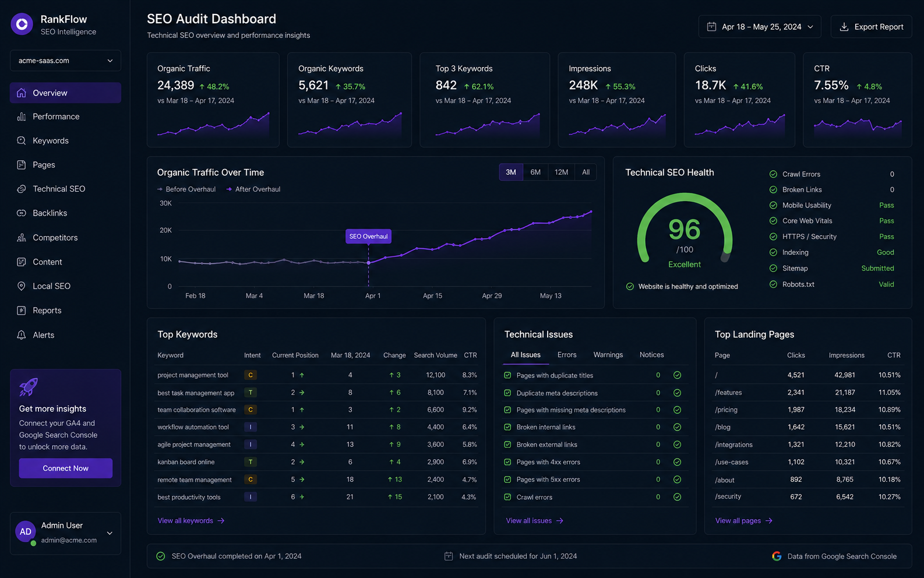Viewport: 924px width, 578px height.
Task: Select the 3M time range tab
Action: (x=511, y=172)
